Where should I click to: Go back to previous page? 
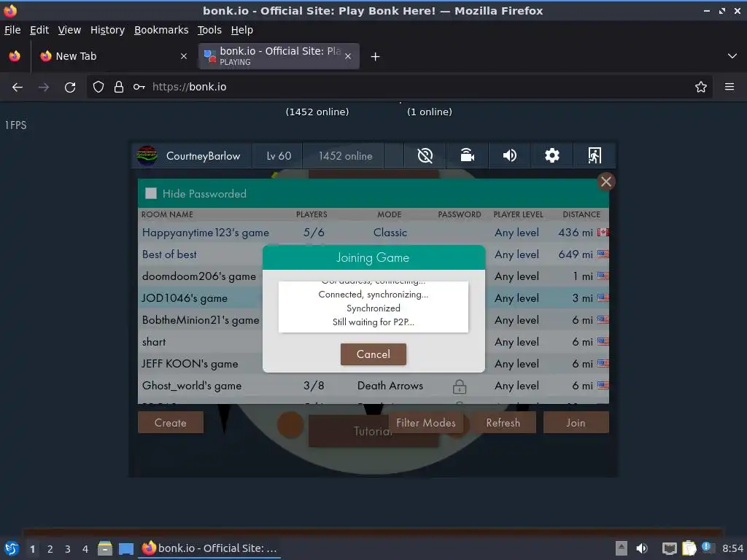tap(18, 87)
